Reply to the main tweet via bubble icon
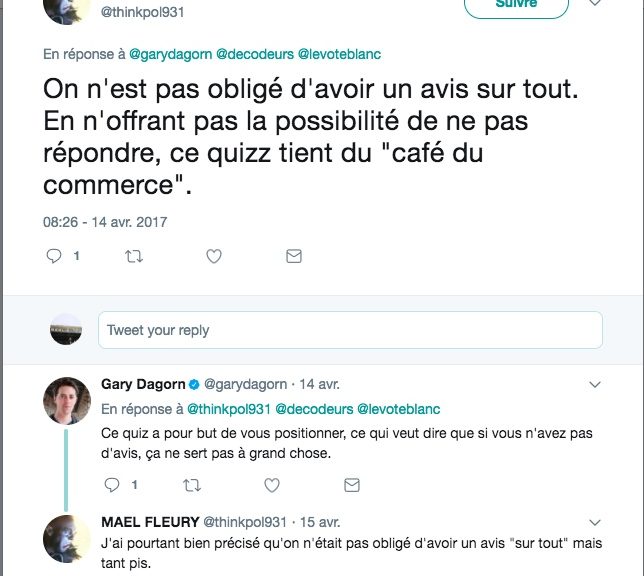The width and height of the screenshot is (644, 576). click(56, 257)
